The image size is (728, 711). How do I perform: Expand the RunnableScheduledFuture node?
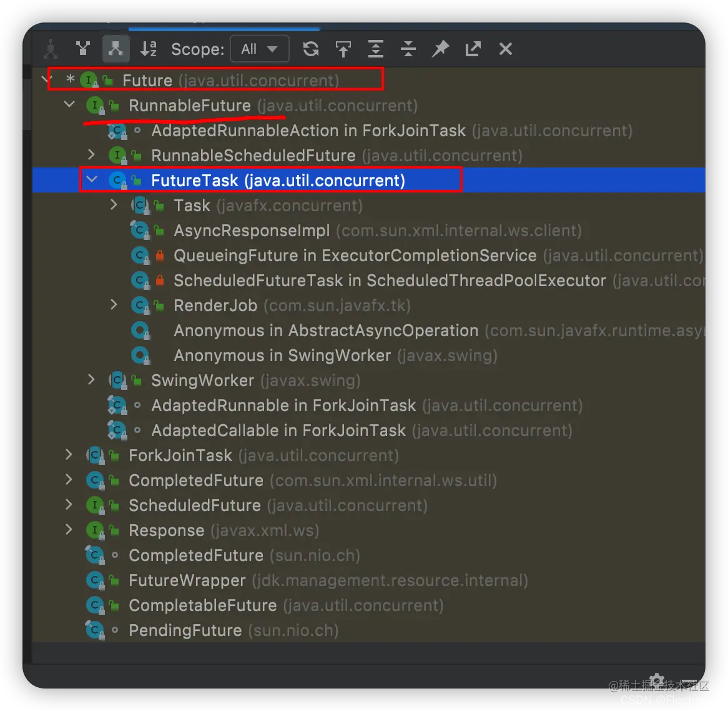tap(91, 155)
